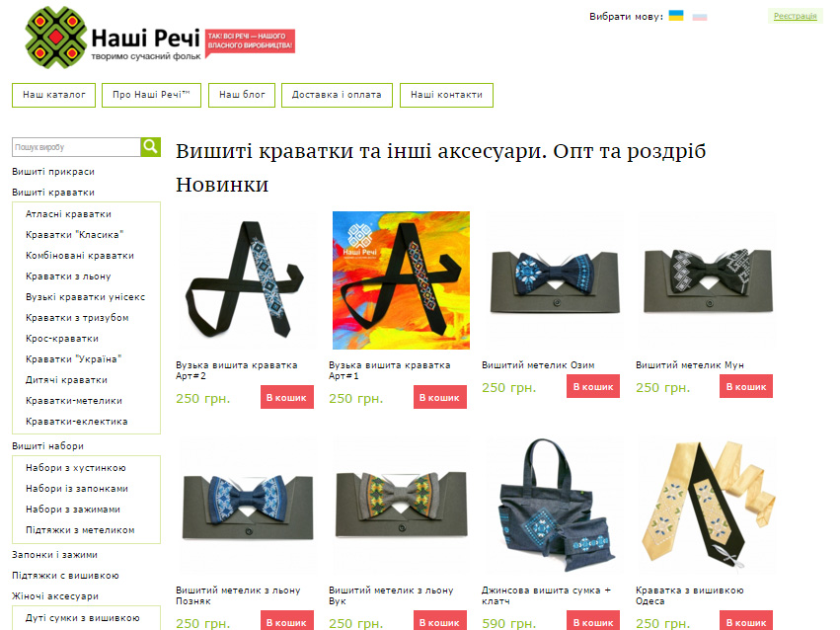
Task: Click the red own-production banner
Action: (x=250, y=41)
